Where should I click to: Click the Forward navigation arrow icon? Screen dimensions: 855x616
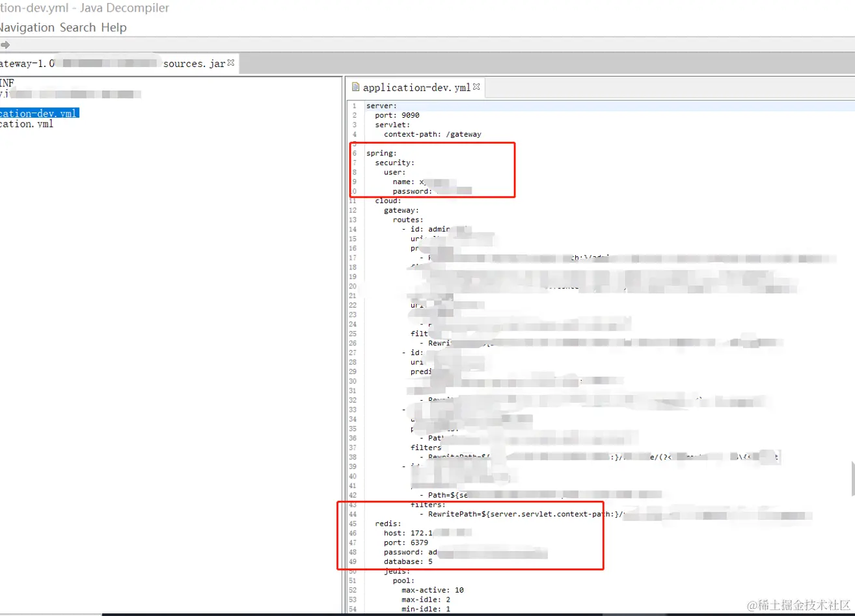(x=5, y=45)
